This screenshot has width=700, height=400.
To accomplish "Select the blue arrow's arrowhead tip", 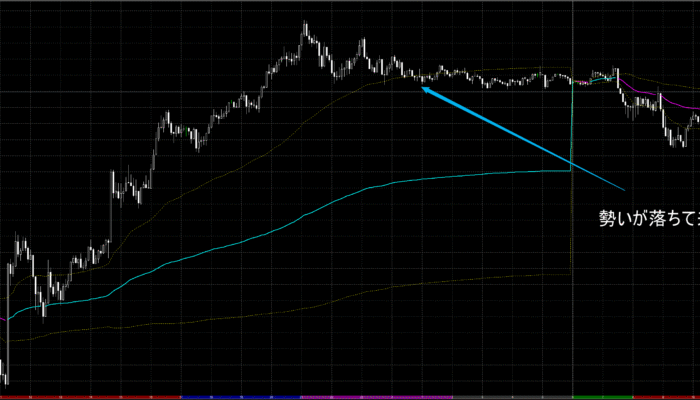I will [423, 89].
